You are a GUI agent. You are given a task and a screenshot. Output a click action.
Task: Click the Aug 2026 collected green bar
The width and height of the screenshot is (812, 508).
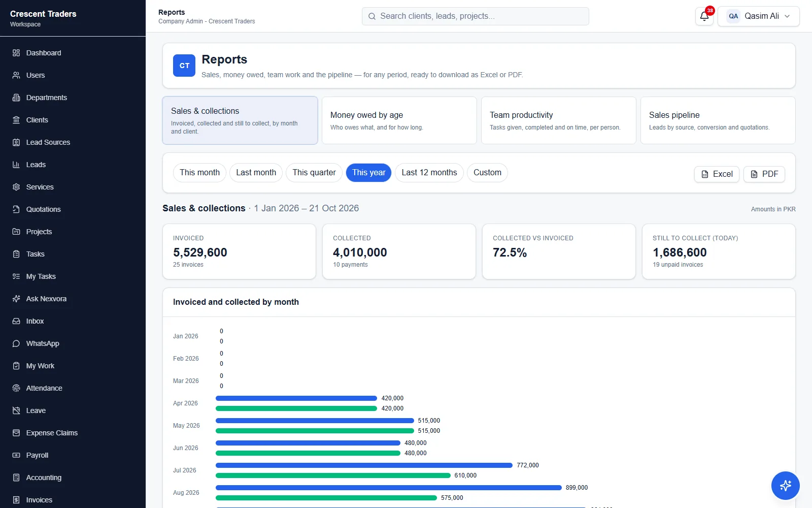pos(326,498)
